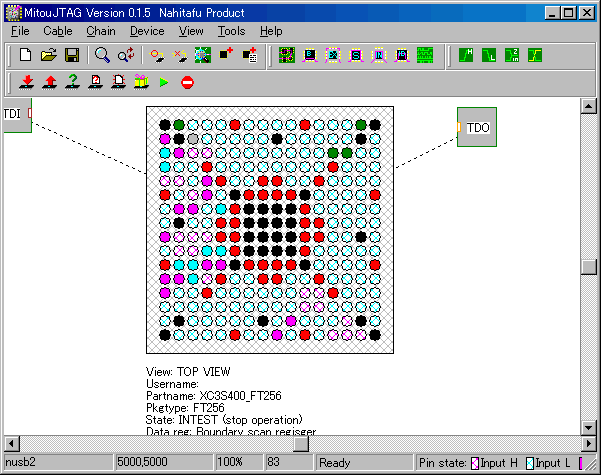Viewport: 601px width, 475px height.
Task: Toggle pin high-impedance Z input icon
Action: 512,55
